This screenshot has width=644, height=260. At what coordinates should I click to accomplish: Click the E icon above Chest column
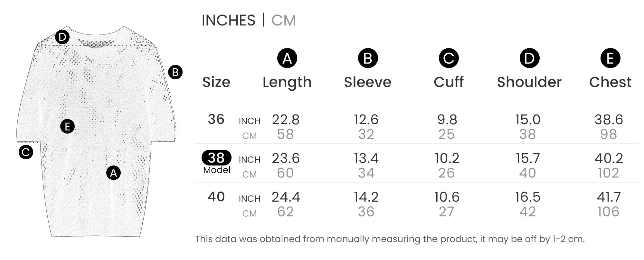pos(610,58)
